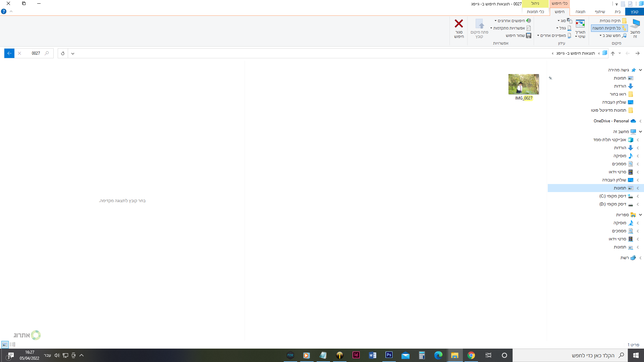Click the pin icon next to the image result
The image size is (644, 362).
click(x=550, y=78)
